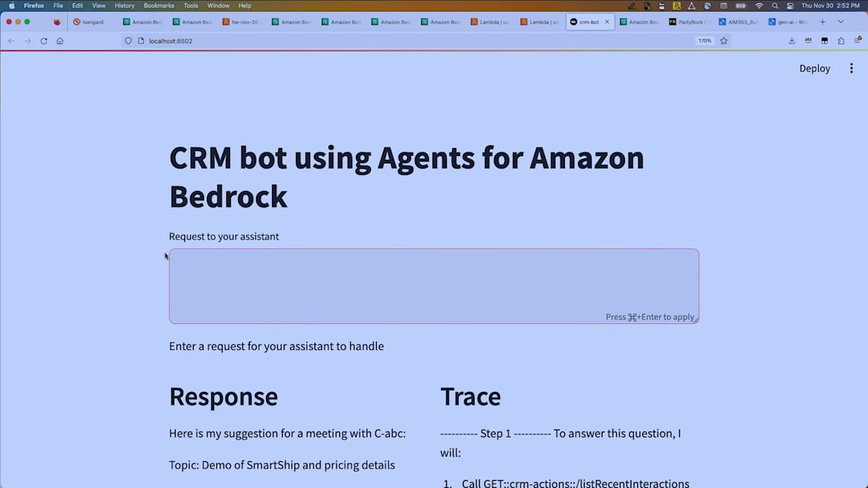Click the page title 'CRM bot using Agents'
The width and height of the screenshot is (868, 488).
point(407,176)
